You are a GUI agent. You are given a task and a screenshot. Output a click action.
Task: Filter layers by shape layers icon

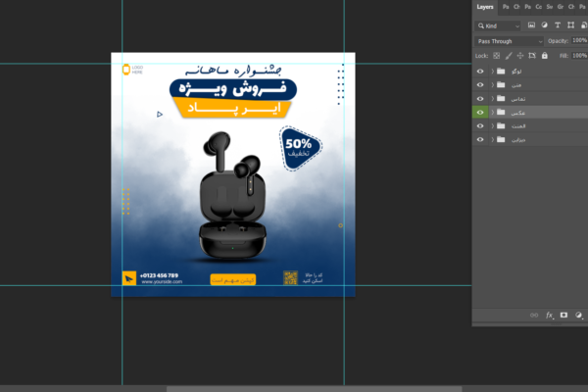[x=570, y=25]
